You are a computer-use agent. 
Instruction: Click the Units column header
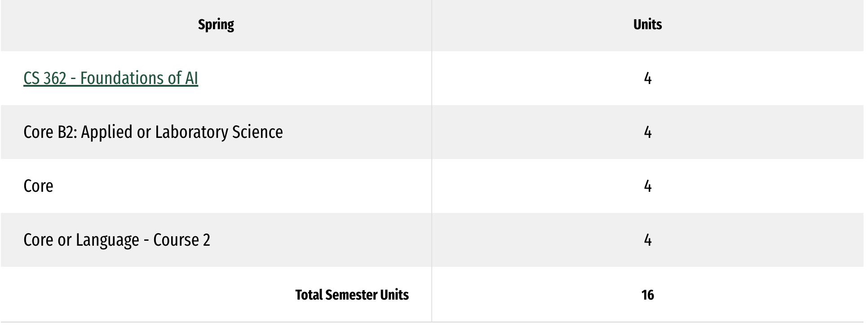[x=647, y=24]
